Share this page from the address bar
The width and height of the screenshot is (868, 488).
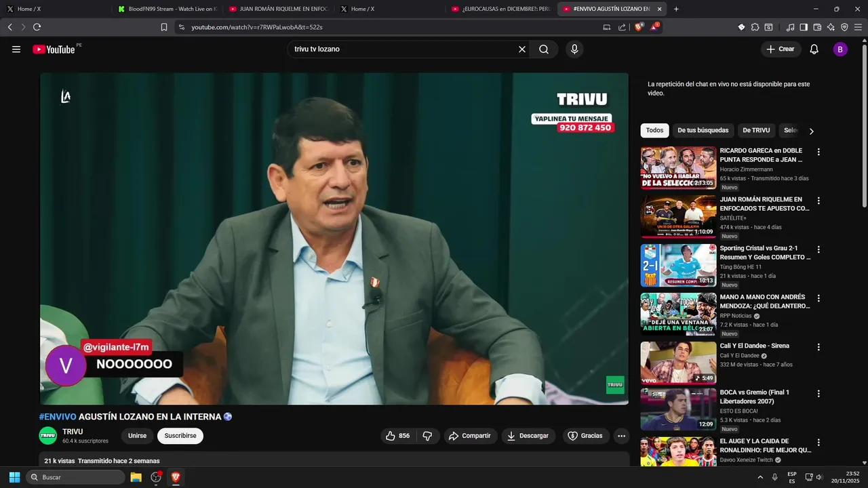tap(622, 27)
